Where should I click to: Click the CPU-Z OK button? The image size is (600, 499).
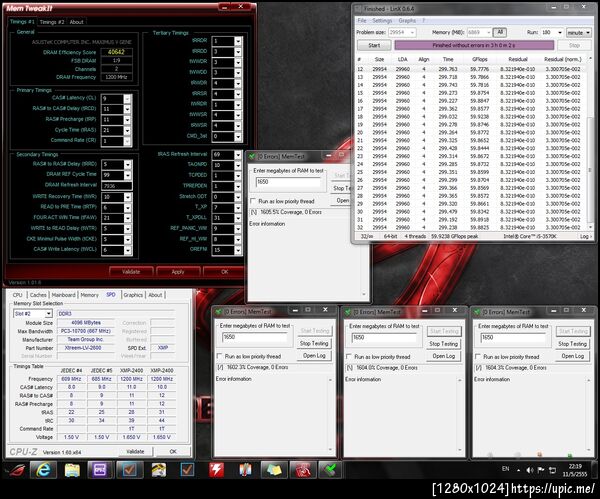(x=173, y=452)
